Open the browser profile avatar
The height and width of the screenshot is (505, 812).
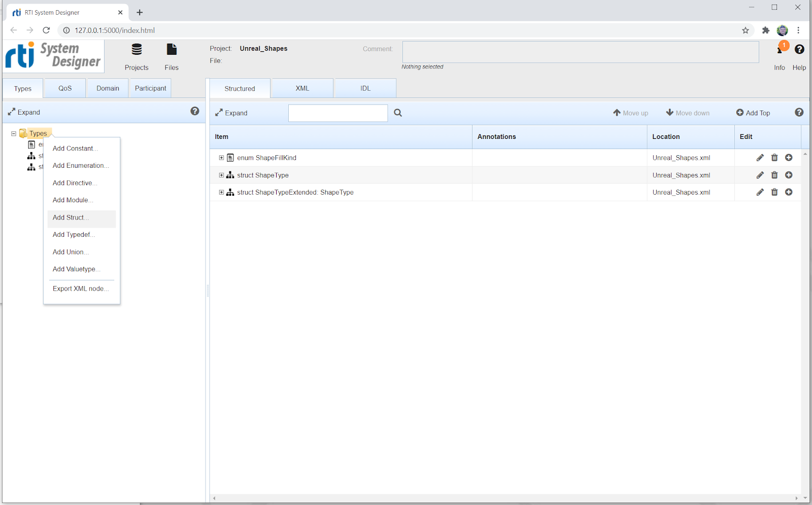point(783,30)
